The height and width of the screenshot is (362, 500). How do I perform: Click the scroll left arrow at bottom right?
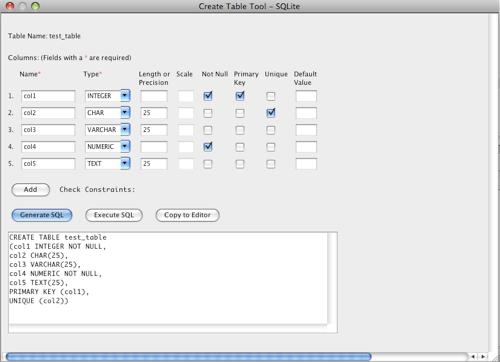[473, 357]
